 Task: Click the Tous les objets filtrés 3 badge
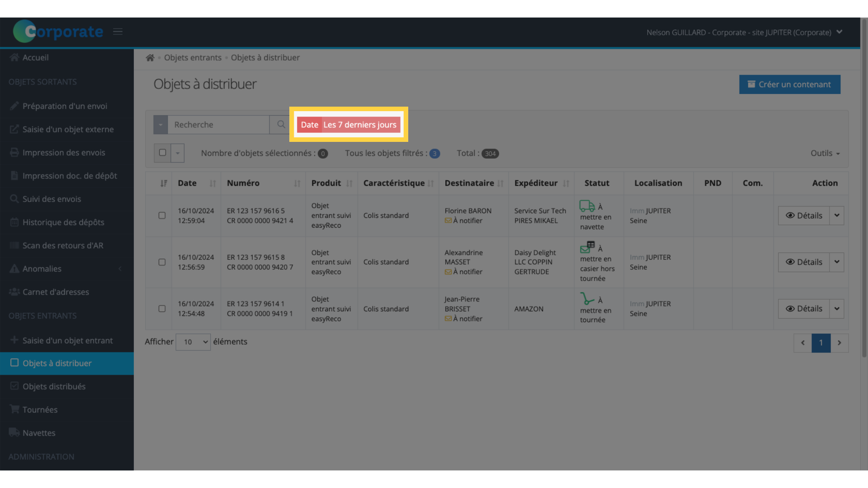(x=434, y=154)
